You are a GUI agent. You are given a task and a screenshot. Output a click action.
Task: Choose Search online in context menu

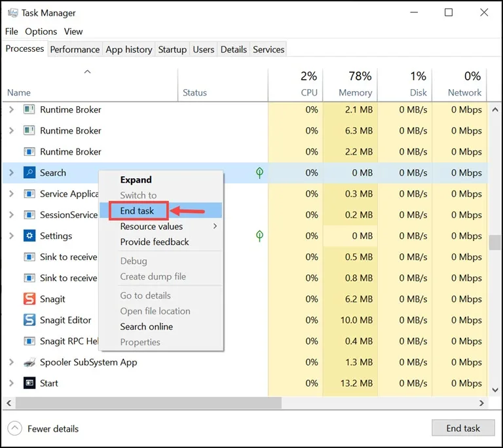coord(146,326)
